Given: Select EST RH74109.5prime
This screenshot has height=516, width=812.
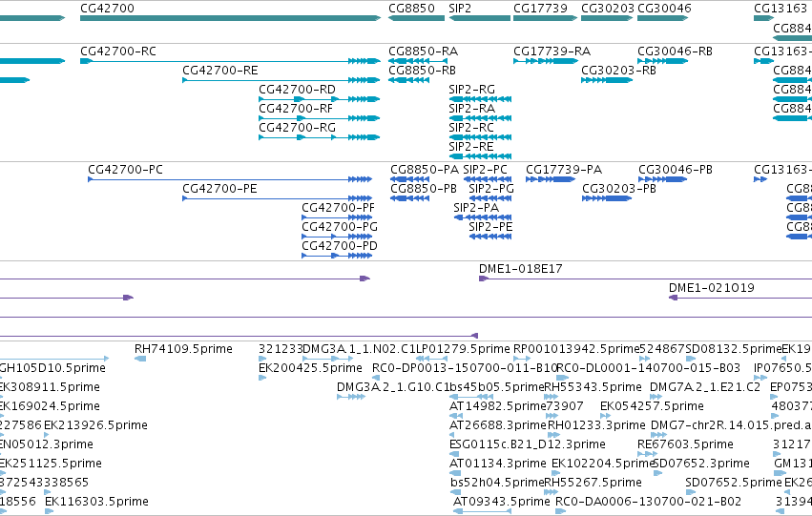Looking at the screenshot, I should [140, 359].
